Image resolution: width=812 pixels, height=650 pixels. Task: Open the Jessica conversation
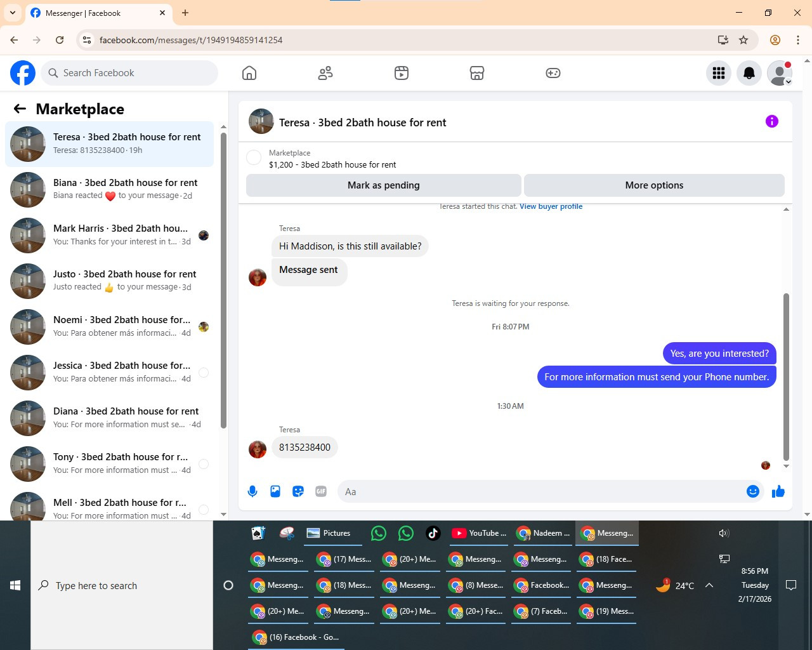coord(110,373)
